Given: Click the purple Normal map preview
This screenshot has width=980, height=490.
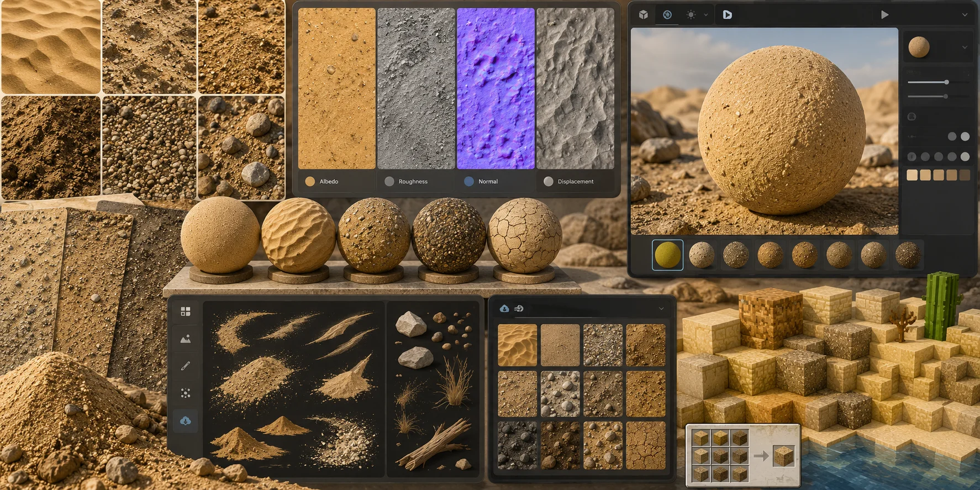Looking at the screenshot, I should click(x=496, y=88).
